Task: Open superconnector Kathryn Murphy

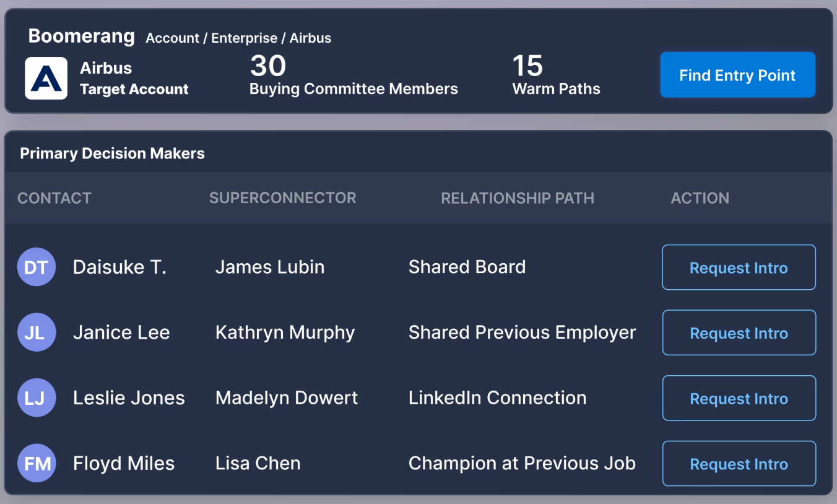Action: pyautogui.click(x=285, y=332)
